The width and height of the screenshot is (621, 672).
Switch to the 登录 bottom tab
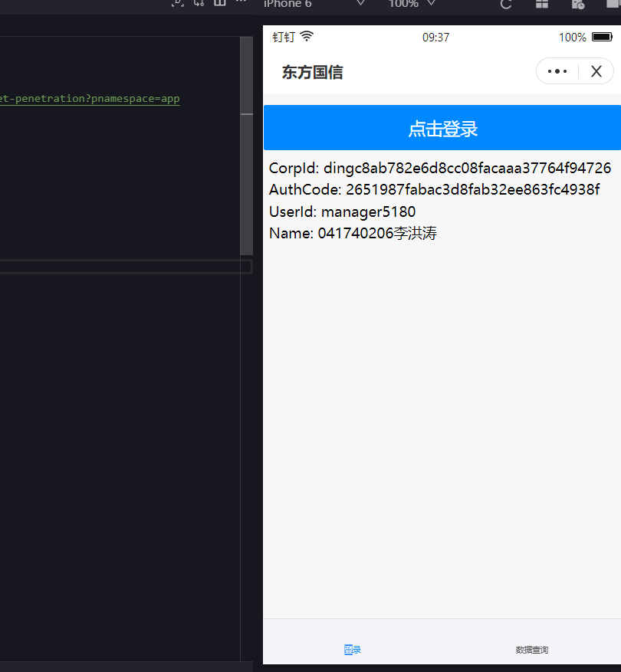click(x=352, y=650)
